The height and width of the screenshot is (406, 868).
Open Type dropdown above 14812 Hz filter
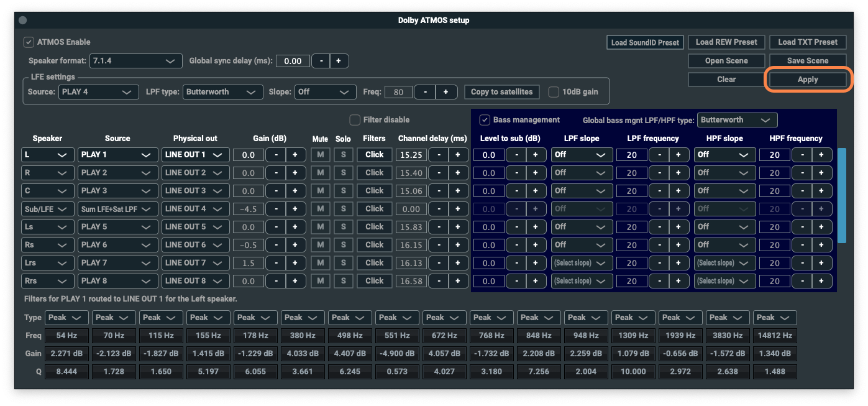pos(775,318)
